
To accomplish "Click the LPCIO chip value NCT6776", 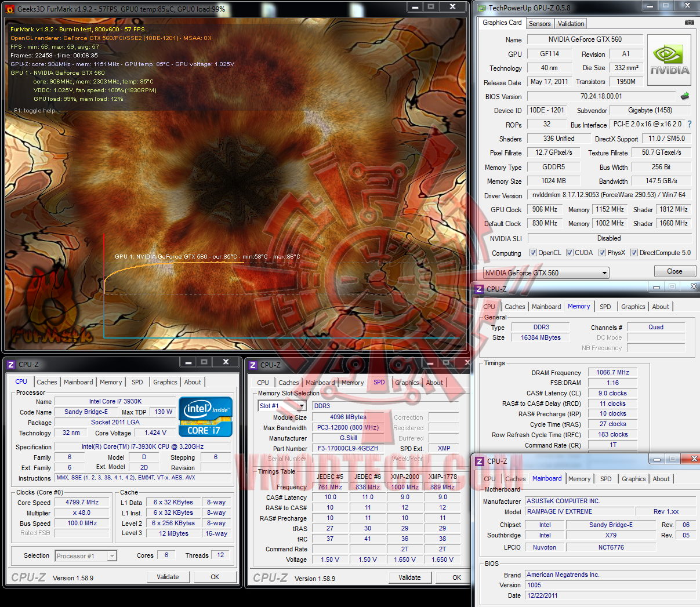I will 611,547.
